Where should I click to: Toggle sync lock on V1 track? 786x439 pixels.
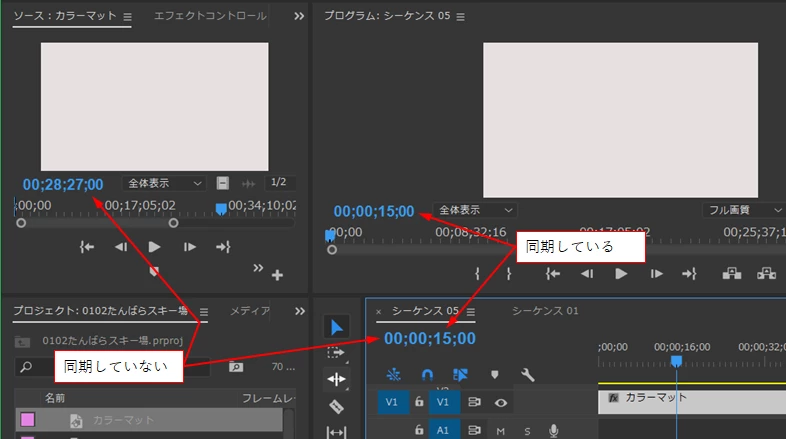(x=474, y=402)
